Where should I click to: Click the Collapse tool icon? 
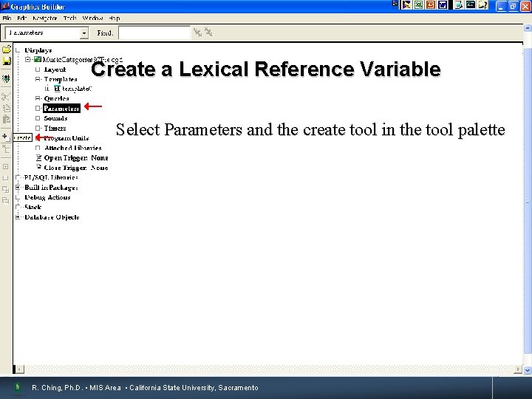5,178
